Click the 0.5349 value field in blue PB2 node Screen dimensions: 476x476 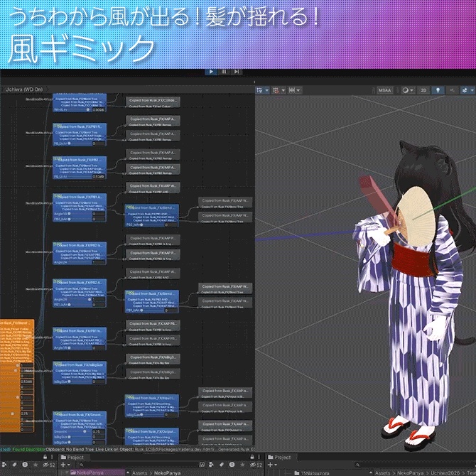coord(98,176)
